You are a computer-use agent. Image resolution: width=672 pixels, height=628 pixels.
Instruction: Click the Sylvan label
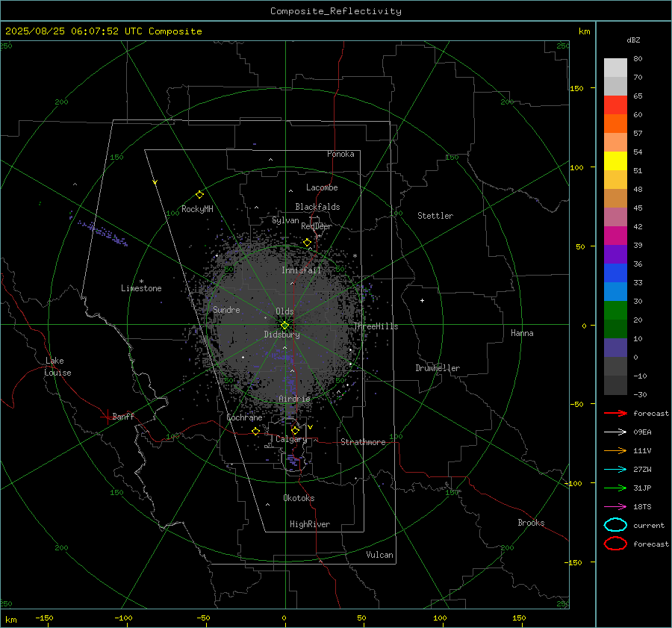(x=285, y=220)
